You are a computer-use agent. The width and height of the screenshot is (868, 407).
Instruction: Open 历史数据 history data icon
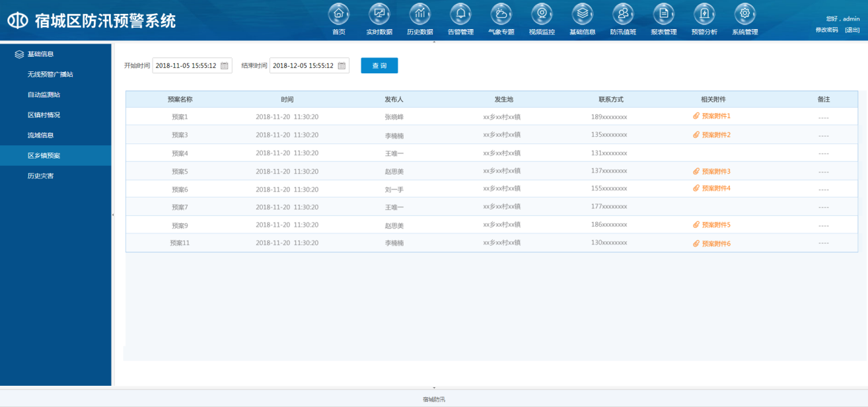pos(419,14)
